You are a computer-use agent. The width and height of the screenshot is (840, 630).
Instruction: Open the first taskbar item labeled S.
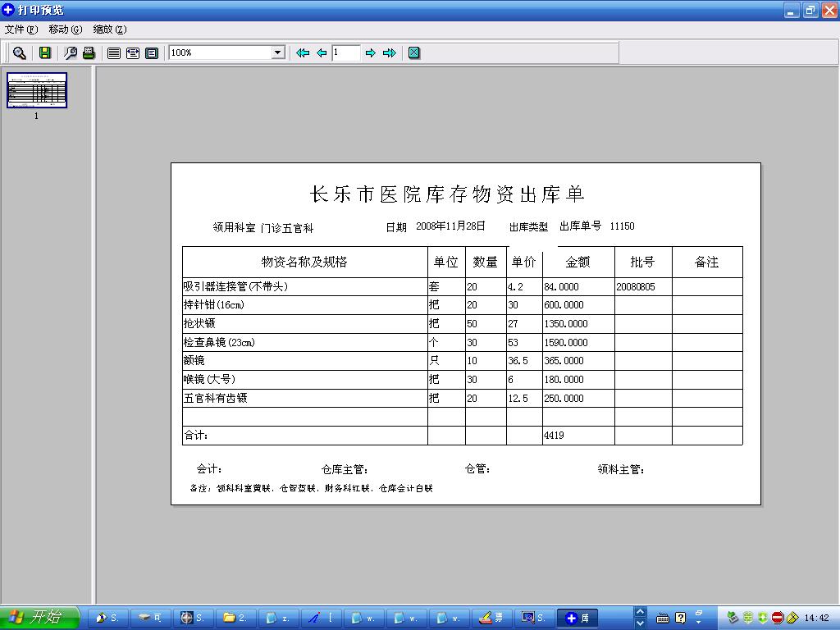(x=107, y=619)
